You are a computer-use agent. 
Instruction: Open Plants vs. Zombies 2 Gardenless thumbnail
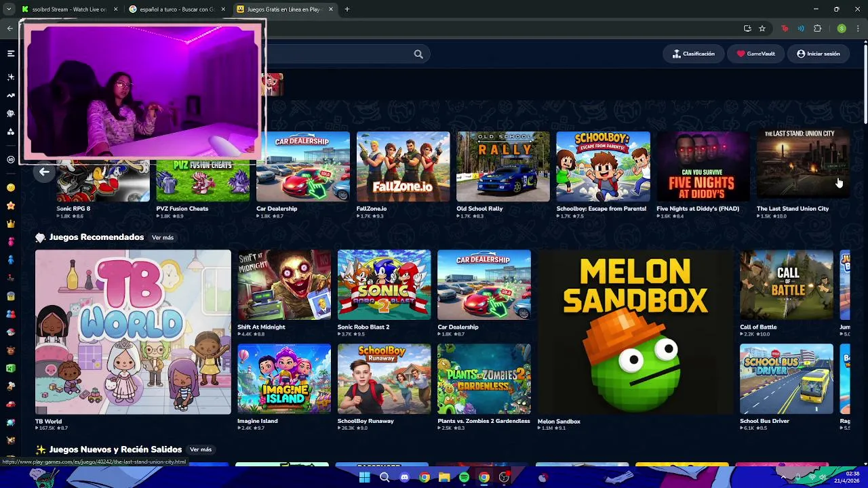point(484,379)
